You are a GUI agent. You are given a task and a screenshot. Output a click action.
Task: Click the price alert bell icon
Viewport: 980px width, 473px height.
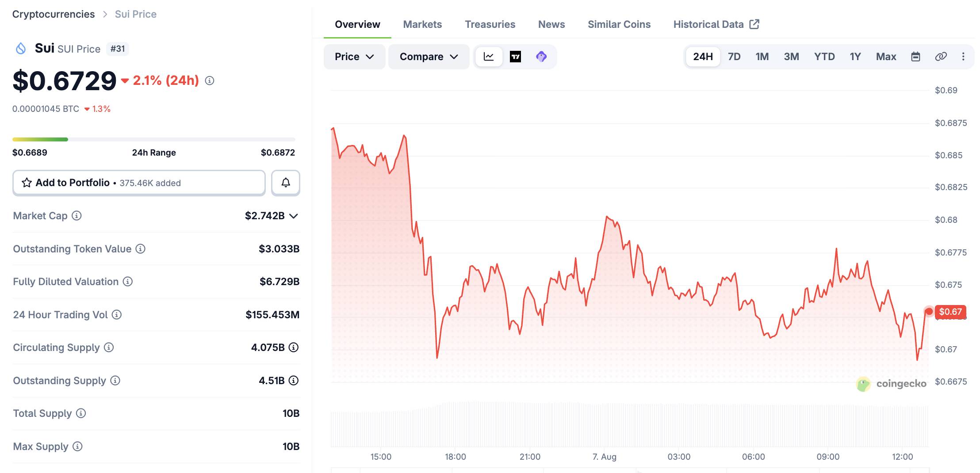click(286, 183)
